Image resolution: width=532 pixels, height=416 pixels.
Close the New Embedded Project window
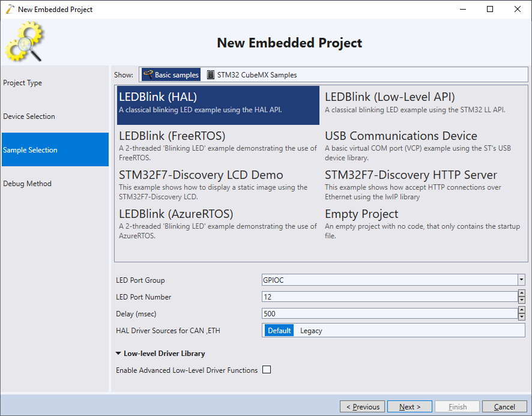click(x=518, y=9)
